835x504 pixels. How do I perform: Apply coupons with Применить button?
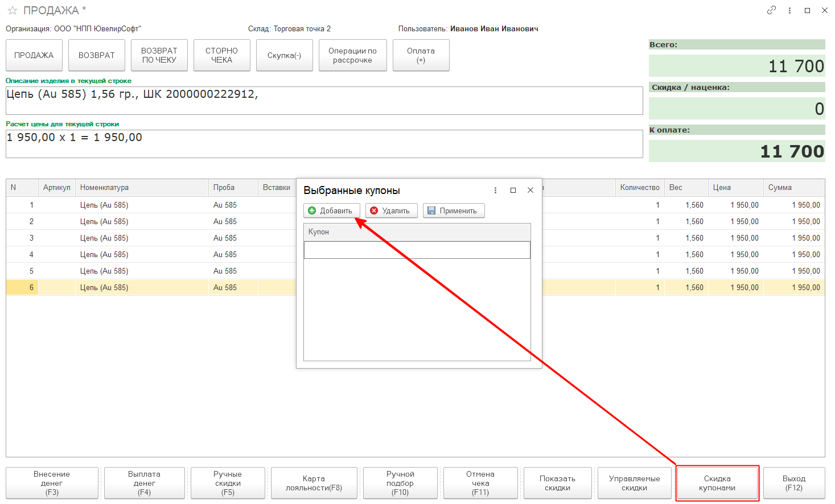point(454,210)
